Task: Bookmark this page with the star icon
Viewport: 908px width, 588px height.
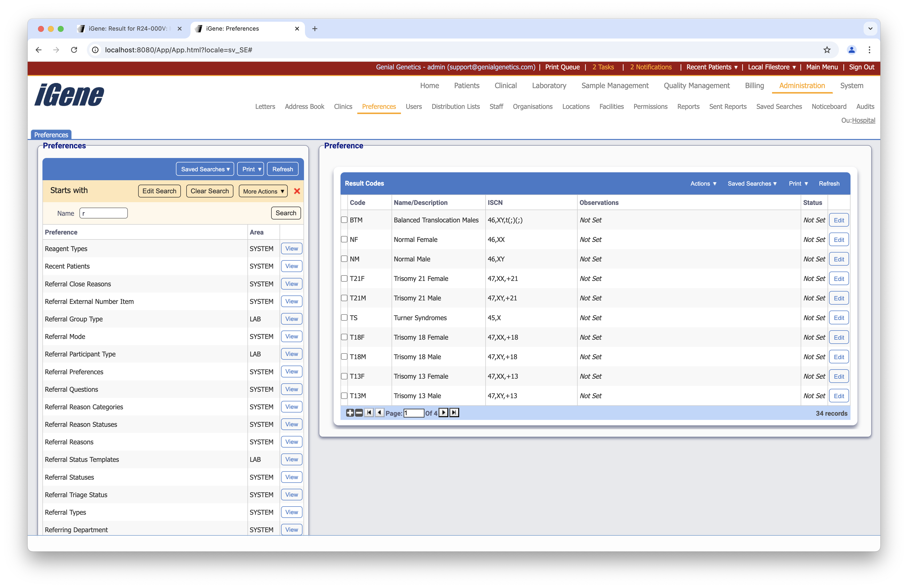Action: (827, 50)
